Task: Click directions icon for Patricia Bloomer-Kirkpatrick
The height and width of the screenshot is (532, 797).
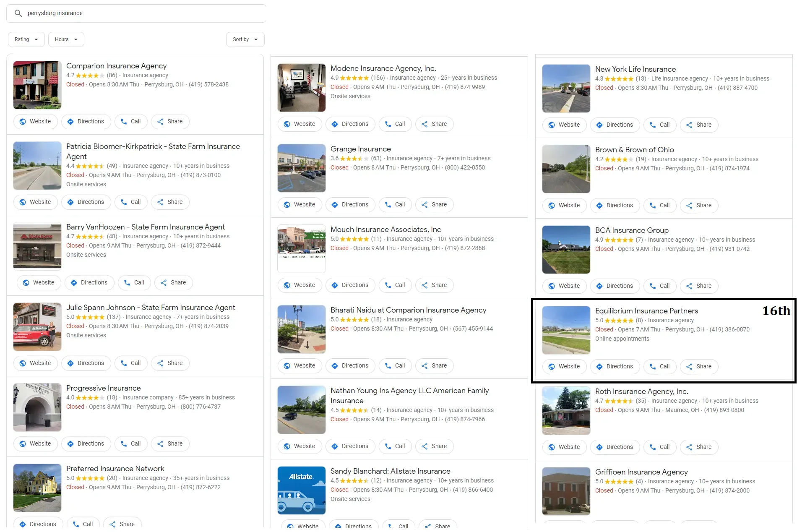Action: (x=70, y=202)
